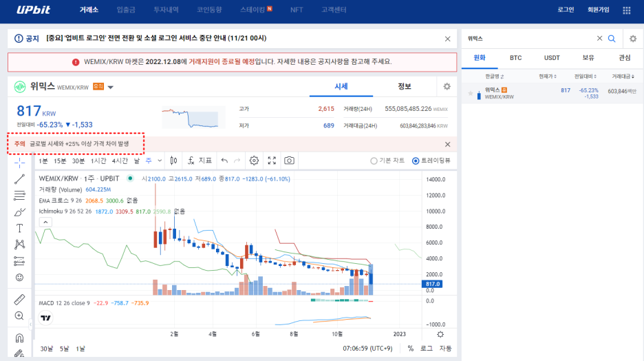Focus the coin search input field
This screenshot has width=644, height=361.
coord(530,39)
